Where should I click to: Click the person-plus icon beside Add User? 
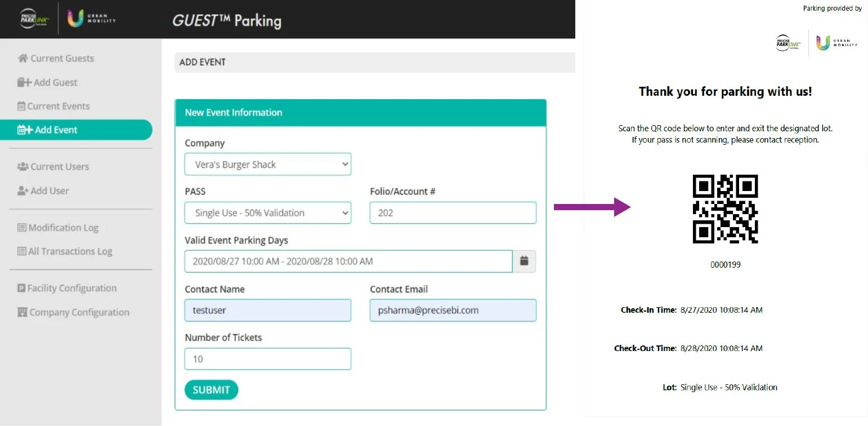tap(23, 190)
